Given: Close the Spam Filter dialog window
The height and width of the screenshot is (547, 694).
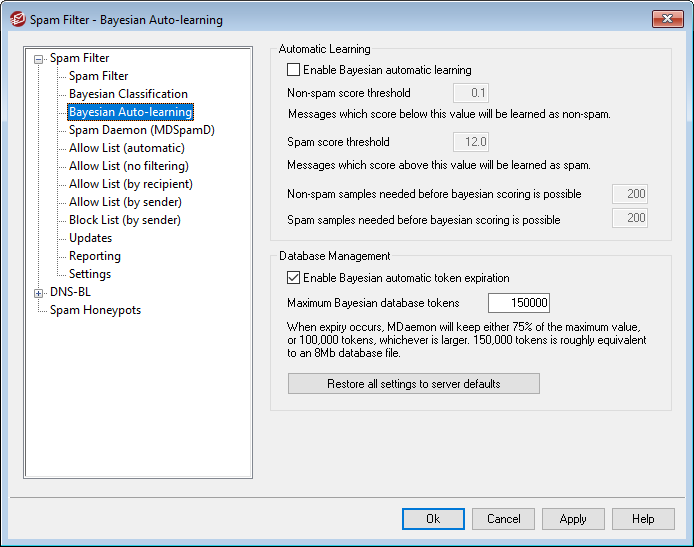Looking at the screenshot, I should pos(661,19).
